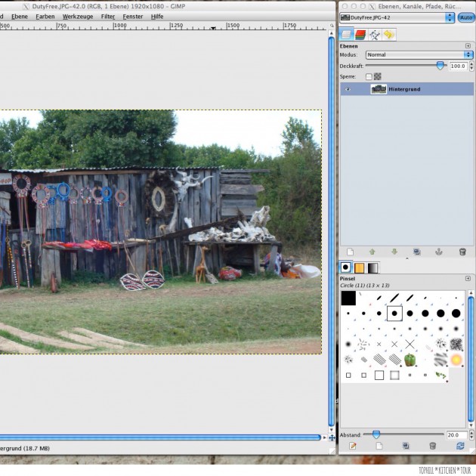Select the selected Circle (11) brush
476x476 pixels.
coord(394,314)
